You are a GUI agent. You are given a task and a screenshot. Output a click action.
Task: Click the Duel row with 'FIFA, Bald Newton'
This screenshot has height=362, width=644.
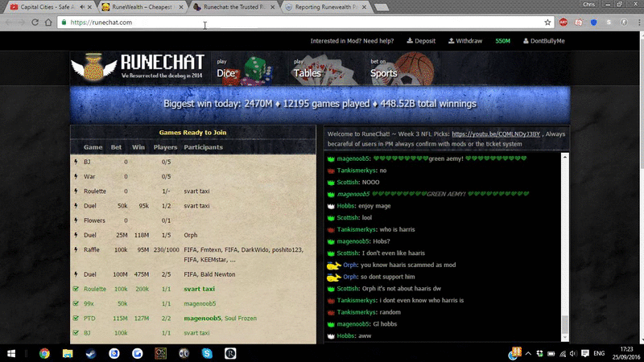point(193,274)
